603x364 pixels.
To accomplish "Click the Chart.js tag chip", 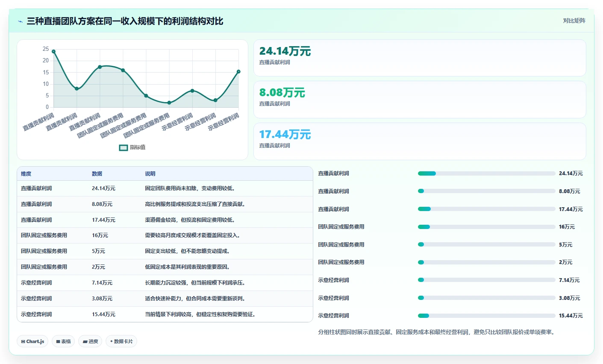I will [x=32, y=341].
